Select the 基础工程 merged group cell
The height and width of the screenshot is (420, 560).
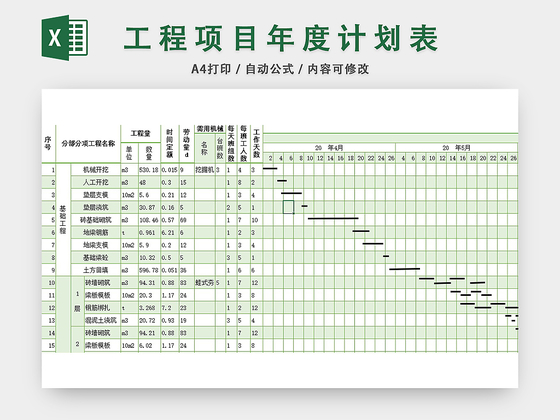(63, 220)
